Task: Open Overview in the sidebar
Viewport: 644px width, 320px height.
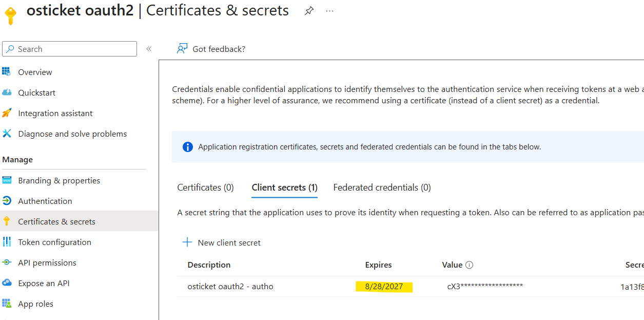Action: [35, 72]
